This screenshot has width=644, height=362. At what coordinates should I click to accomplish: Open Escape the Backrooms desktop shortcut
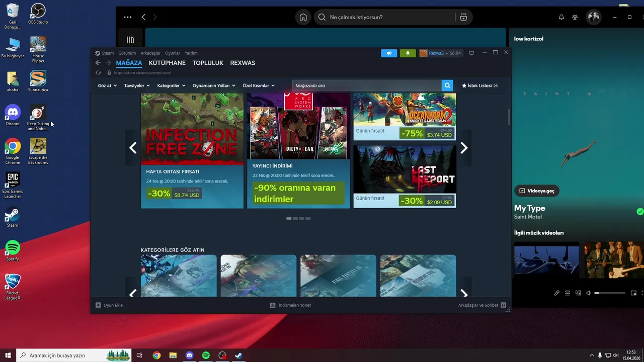(38, 151)
